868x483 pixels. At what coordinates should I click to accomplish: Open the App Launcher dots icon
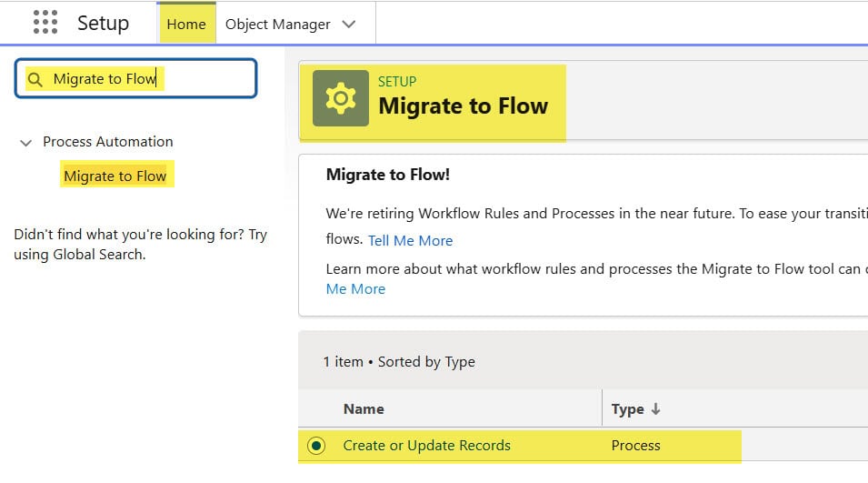click(45, 23)
